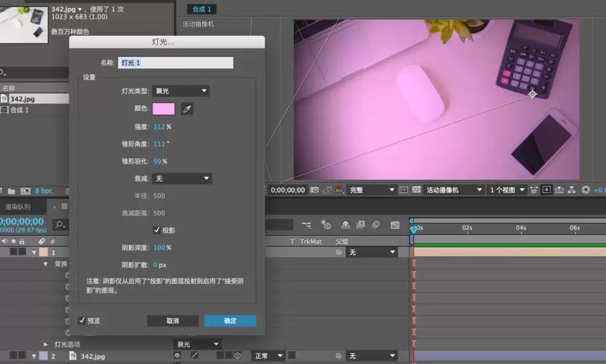Switch to the 合成 1 tab
Image resolution: width=606 pixels, height=364 pixels.
(x=202, y=9)
